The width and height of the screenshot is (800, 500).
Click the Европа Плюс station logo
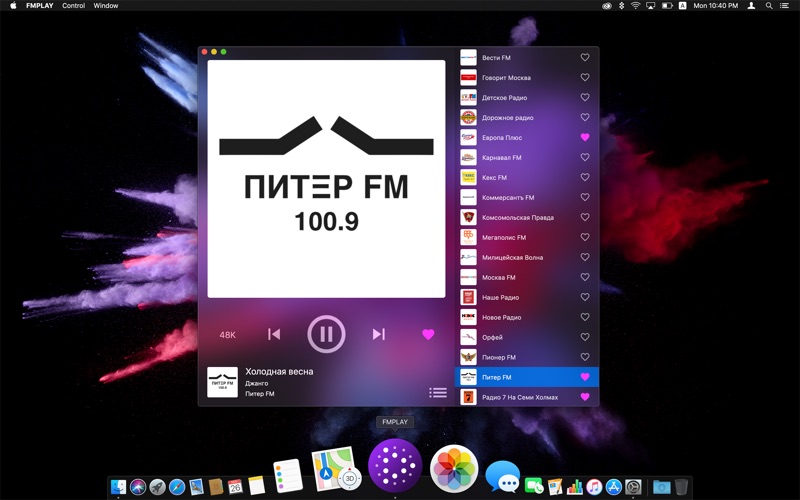tap(468, 137)
